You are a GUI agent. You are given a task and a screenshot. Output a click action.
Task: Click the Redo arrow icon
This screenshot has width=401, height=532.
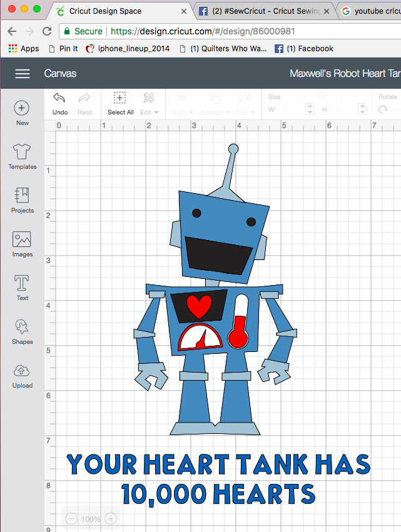pyautogui.click(x=84, y=98)
